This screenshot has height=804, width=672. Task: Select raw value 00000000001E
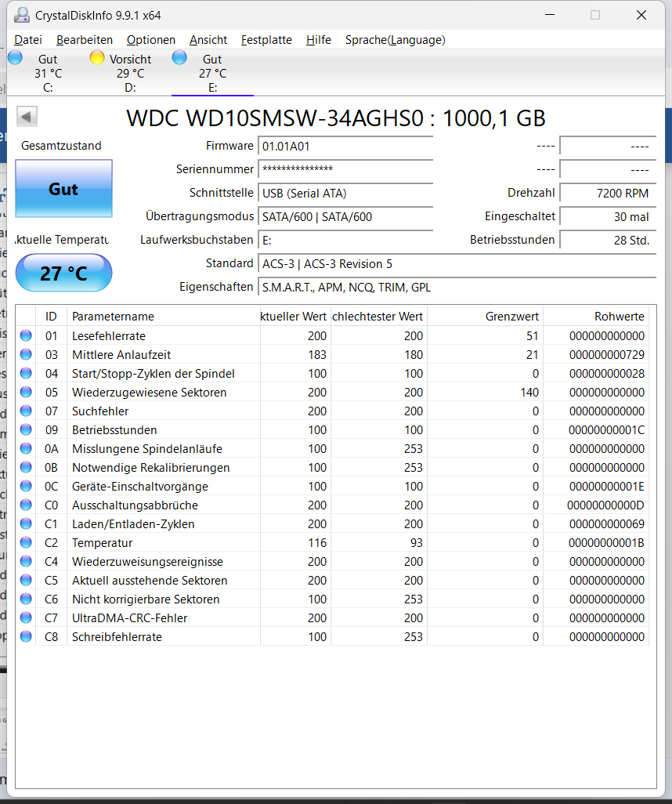tap(606, 486)
